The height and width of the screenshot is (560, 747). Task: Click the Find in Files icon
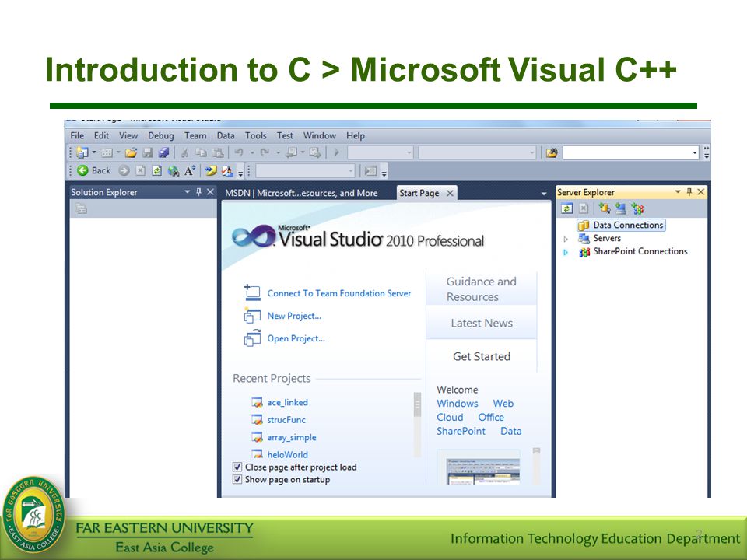[552, 153]
